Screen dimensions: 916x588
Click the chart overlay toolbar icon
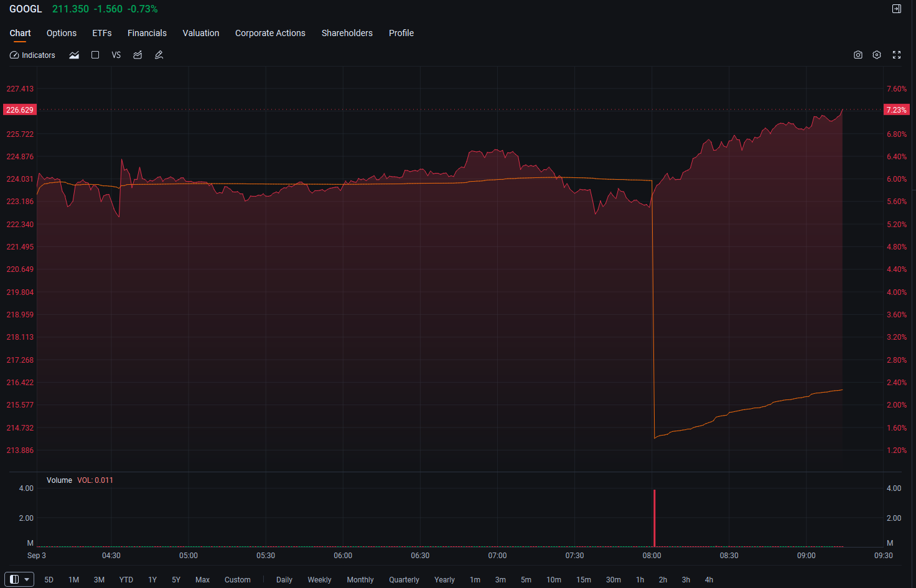pyautogui.click(x=138, y=55)
